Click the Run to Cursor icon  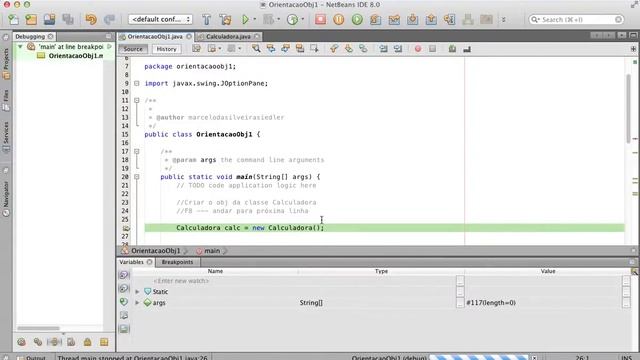[449, 19]
